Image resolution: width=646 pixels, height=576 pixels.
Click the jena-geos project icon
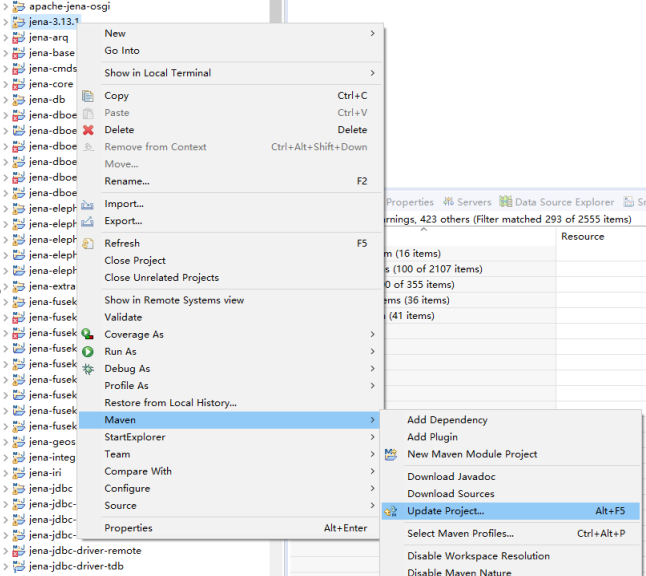[18, 442]
